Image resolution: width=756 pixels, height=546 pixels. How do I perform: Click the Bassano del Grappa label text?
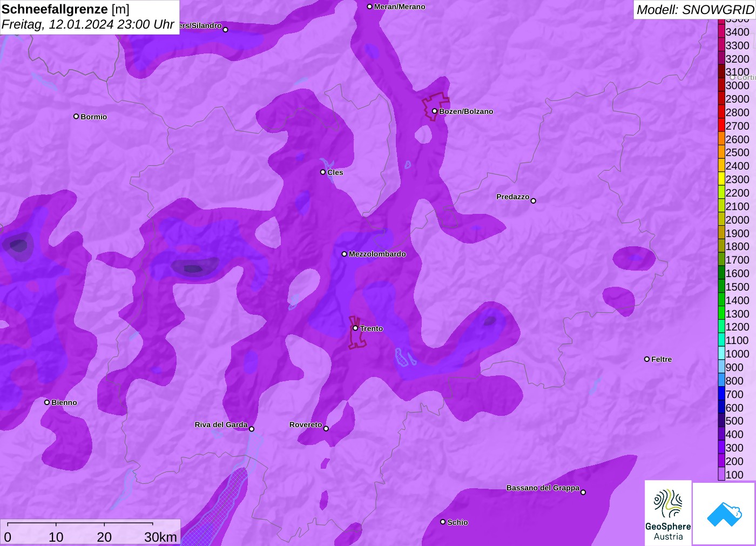tap(543, 488)
